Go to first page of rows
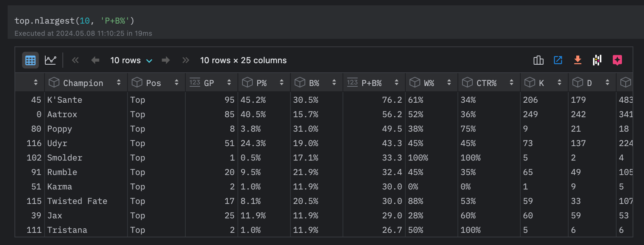644x245 pixels. pos(75,60)
